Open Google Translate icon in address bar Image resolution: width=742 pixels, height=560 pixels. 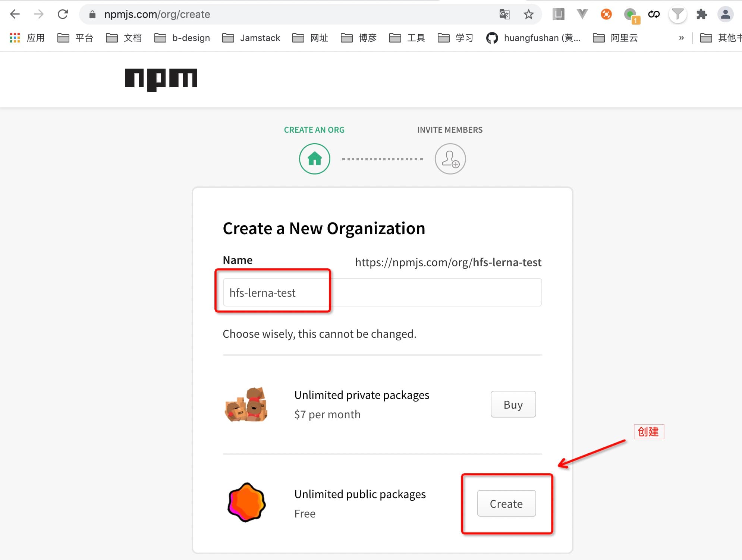tap(504, 15)
